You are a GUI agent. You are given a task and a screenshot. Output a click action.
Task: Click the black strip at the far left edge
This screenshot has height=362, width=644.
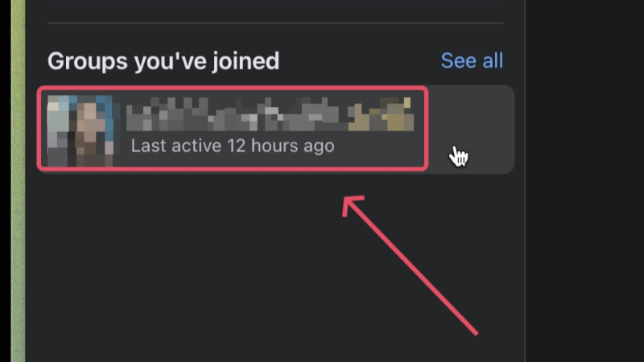6,181
